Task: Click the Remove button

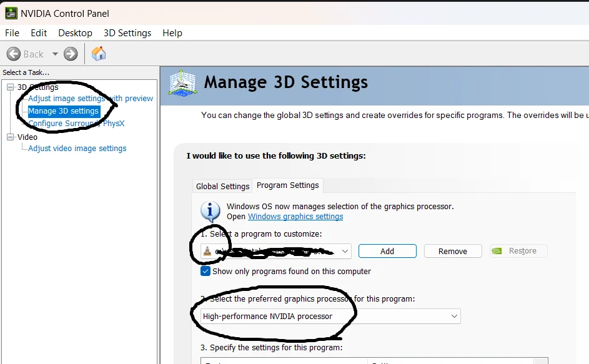Action: point(453,252)
